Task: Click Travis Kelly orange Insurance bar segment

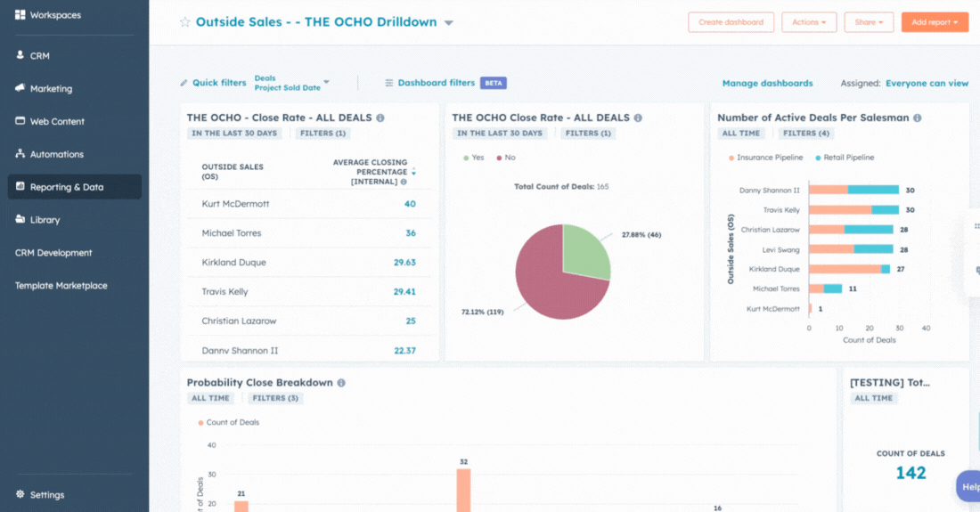Action: coord(840,210)
